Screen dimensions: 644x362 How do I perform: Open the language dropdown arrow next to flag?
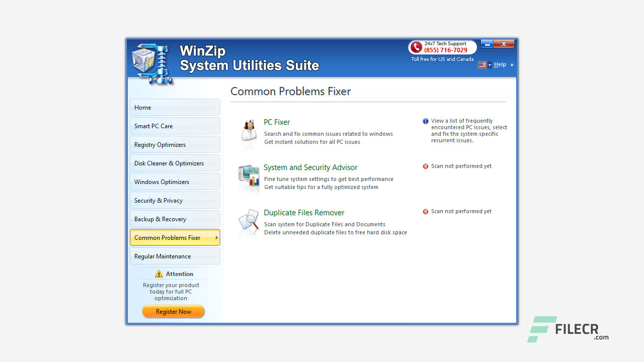point(490,65)
